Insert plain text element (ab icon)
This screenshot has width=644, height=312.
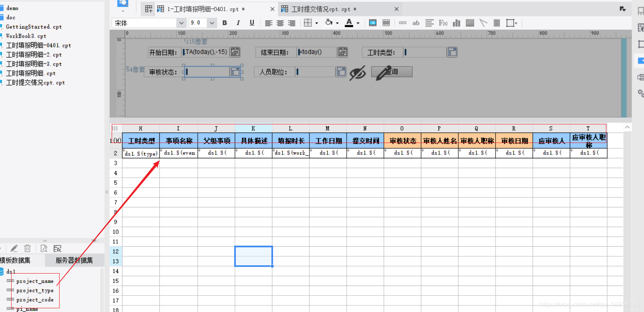click(x=416, y=23)
